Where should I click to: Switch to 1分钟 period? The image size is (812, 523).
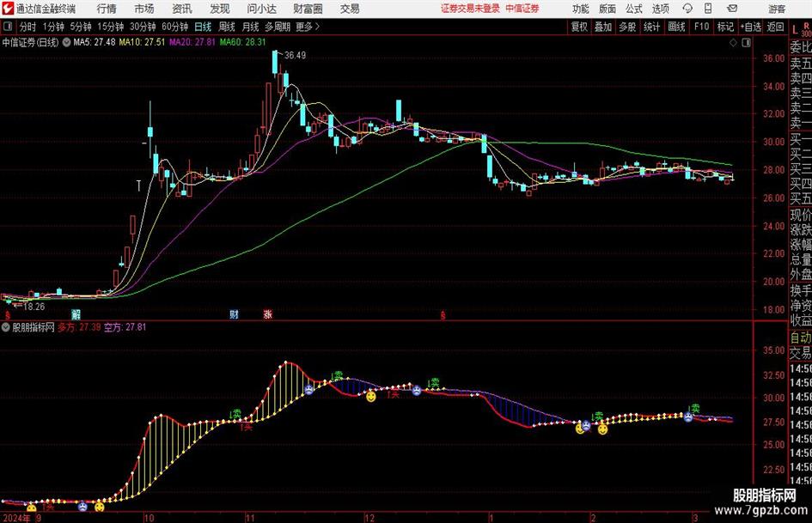click(x=53, y=27)
